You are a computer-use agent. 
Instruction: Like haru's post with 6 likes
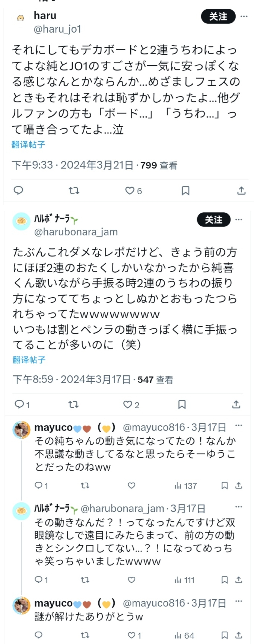point(134,191)
